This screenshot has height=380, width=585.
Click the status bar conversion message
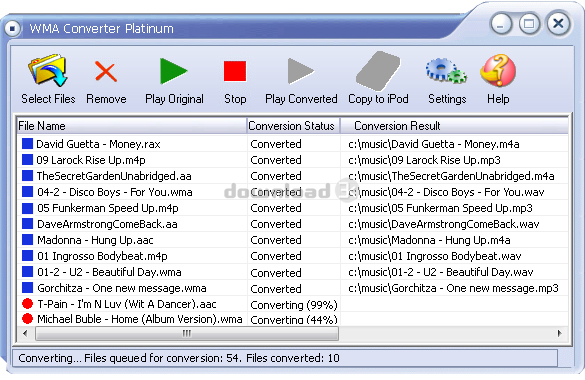[179, 358]
